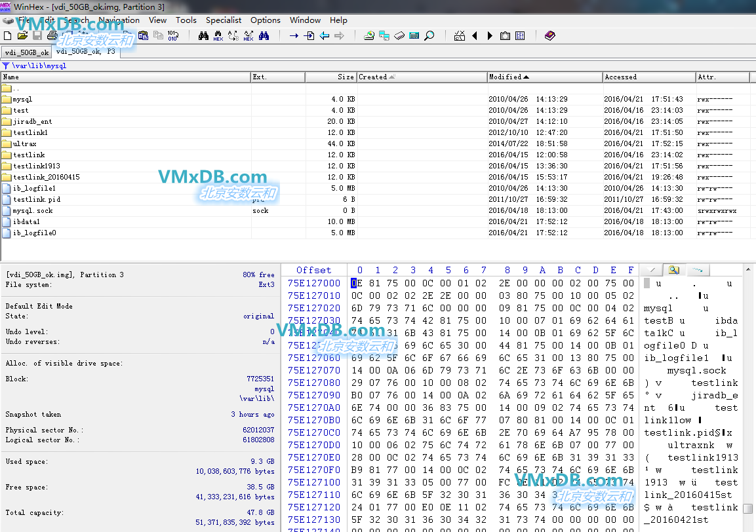Open a file with the folder icon
This screenshot has width=756, height=532.
click(x=22, y=35)
